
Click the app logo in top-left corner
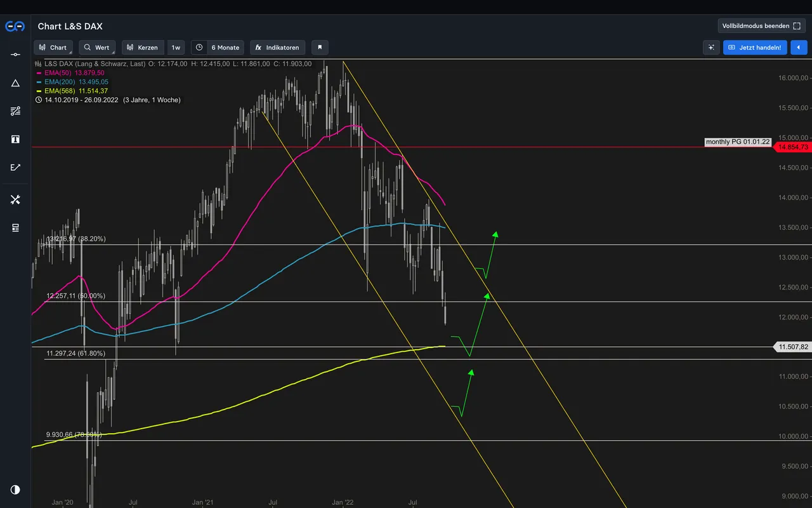(x=15, y=26)
